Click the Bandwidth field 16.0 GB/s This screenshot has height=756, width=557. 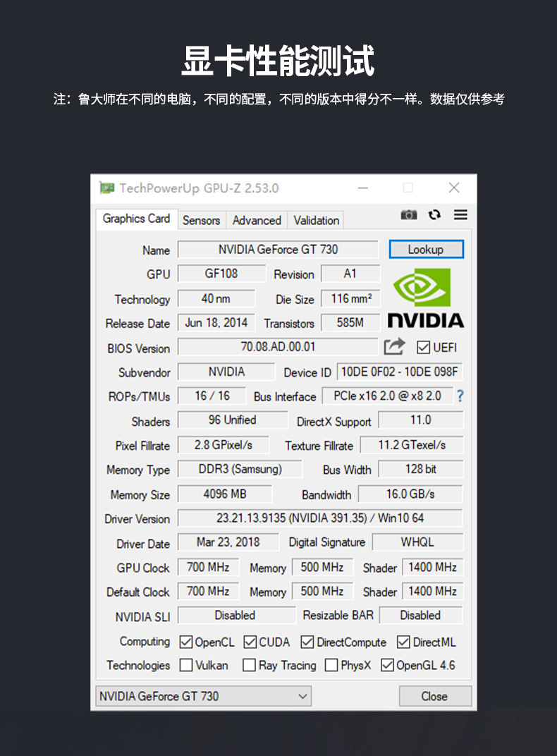(410, 494)
